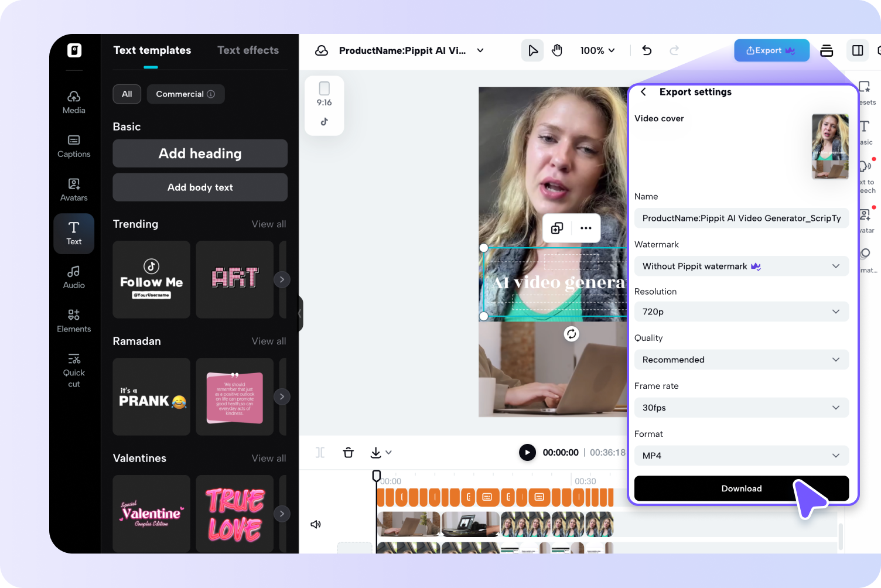
Task: Switch to the Text effects tab
Action: [248, 50]
